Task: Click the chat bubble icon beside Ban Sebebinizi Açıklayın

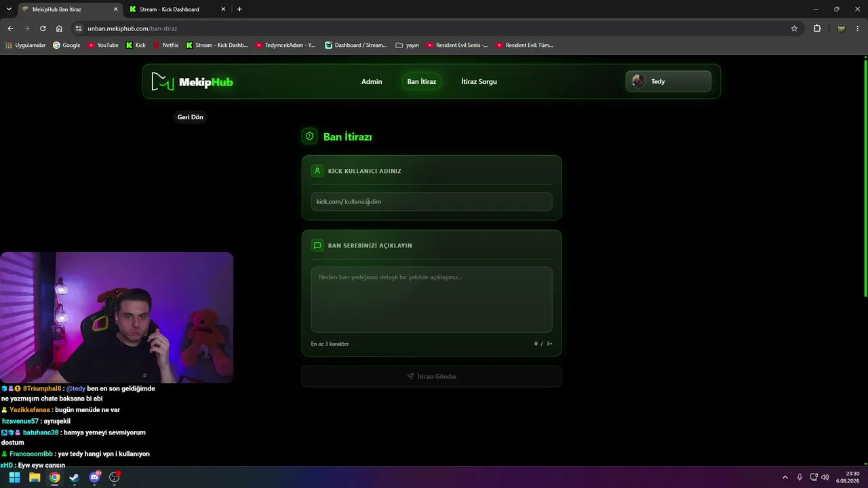Action: tap(317, 245)
